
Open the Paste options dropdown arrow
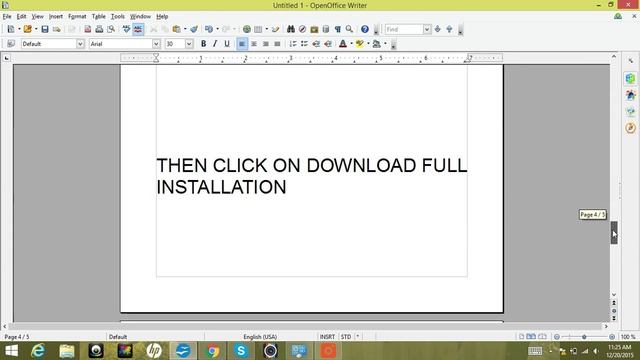point(185,29)
